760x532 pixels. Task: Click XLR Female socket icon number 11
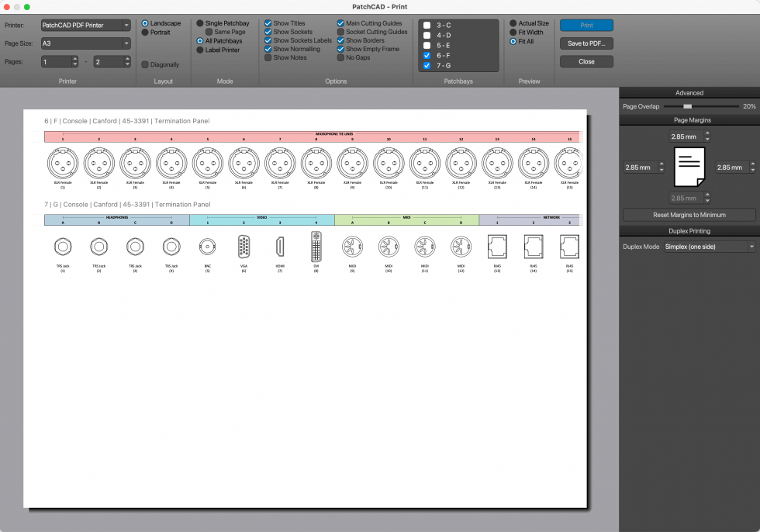pos(425,164)
